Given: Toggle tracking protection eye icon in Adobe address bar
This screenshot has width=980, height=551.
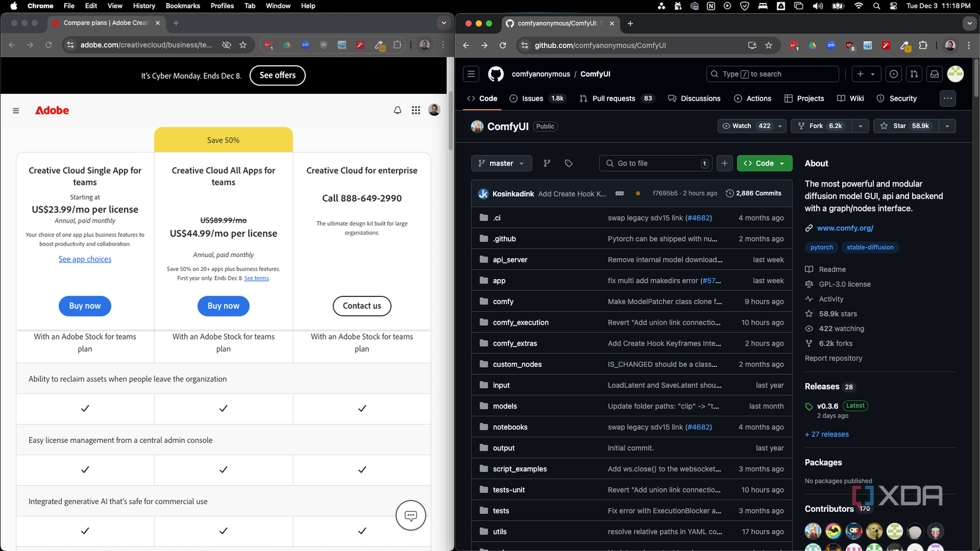Looking at the screenshot, I should [226, 45].
